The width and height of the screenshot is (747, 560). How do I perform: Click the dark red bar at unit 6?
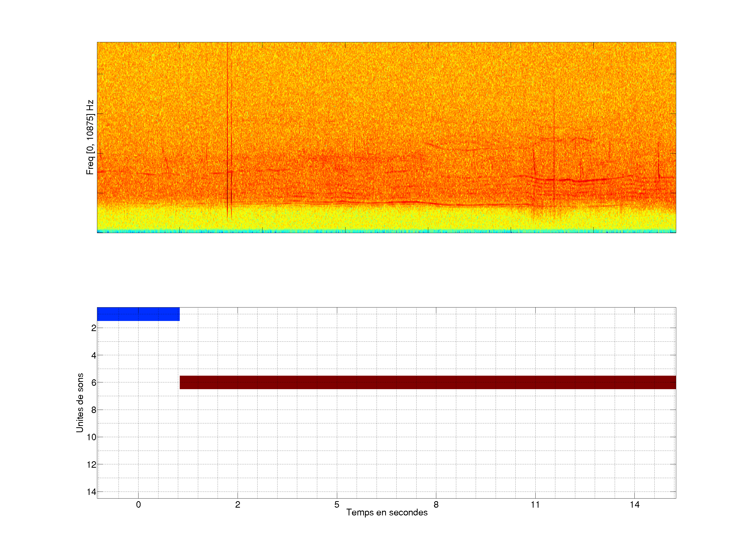click(x=427, y=382)
